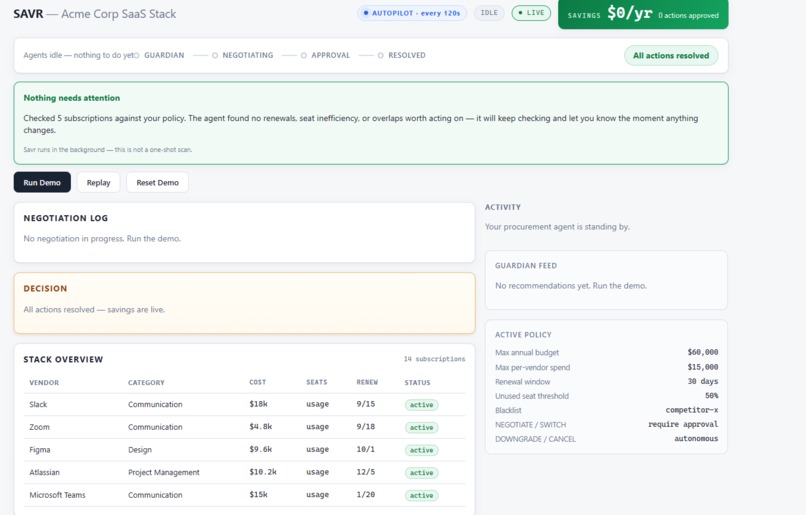
Task: Click the Nothing needs attention heading
Action: tap(71, 98)
